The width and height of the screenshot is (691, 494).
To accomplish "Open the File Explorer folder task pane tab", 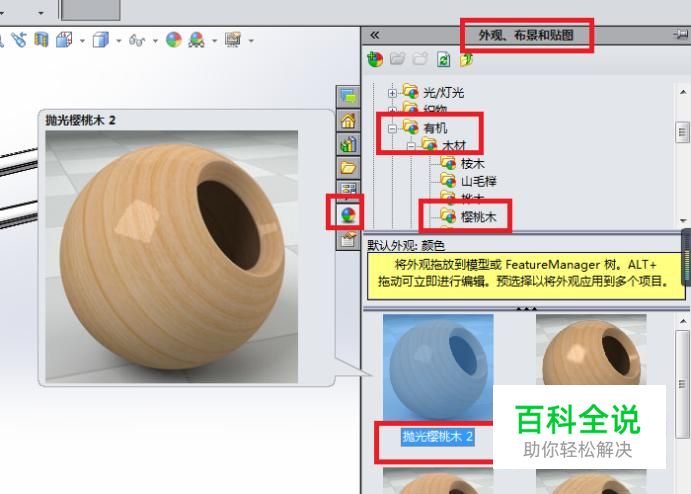I will 348,167.
